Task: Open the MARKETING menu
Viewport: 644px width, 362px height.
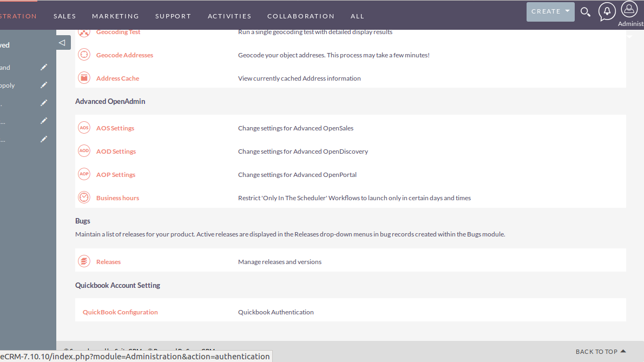Action: [115, 16]
